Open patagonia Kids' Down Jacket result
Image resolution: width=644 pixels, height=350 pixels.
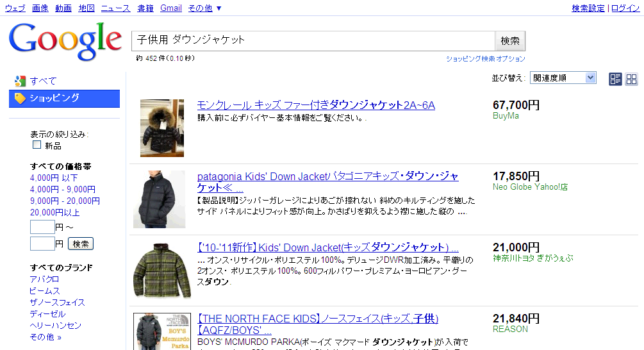pyautogui.click(x=327, y=182)
